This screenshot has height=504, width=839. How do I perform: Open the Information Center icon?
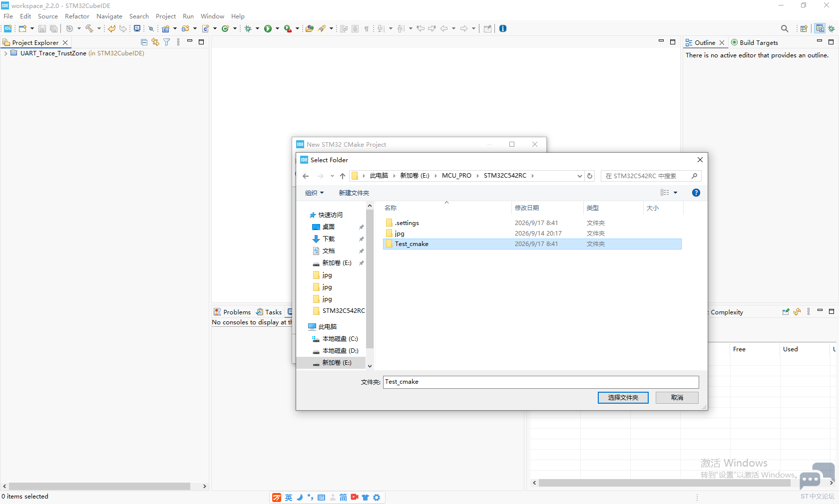(503, 28)
